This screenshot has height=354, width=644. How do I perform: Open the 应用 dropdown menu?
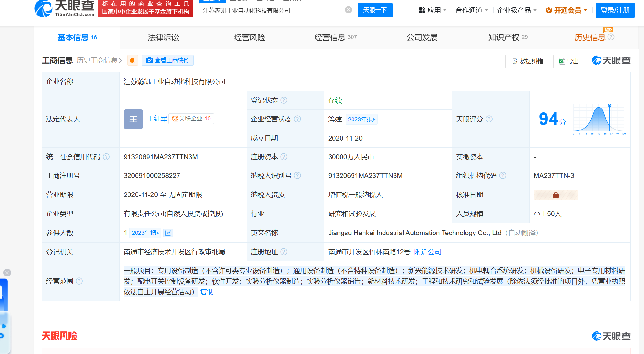(x=433, y=10)
